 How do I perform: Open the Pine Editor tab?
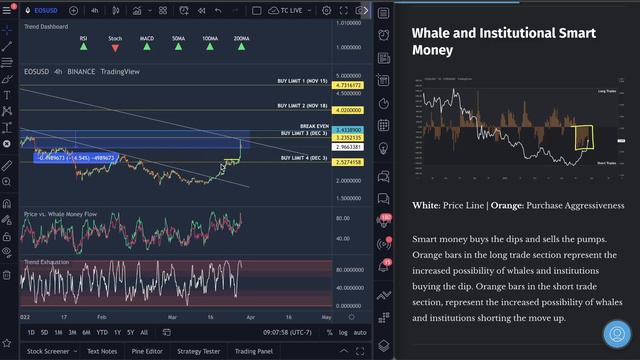click(x=147, y=351)
